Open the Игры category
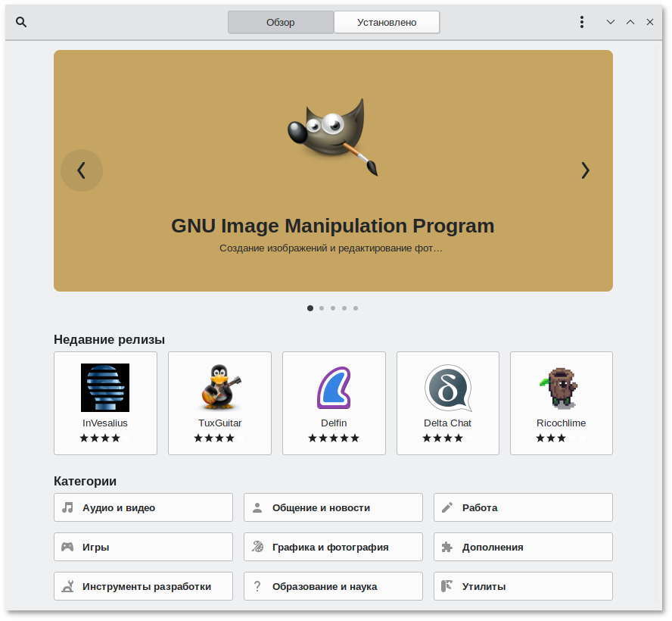 143,547
